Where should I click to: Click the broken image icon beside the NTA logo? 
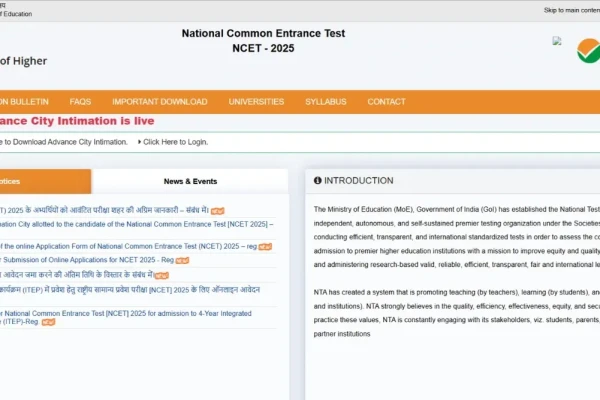[557, 42]
